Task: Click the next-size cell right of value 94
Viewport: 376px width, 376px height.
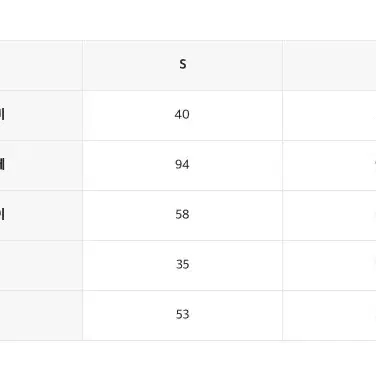Action: 329,165
